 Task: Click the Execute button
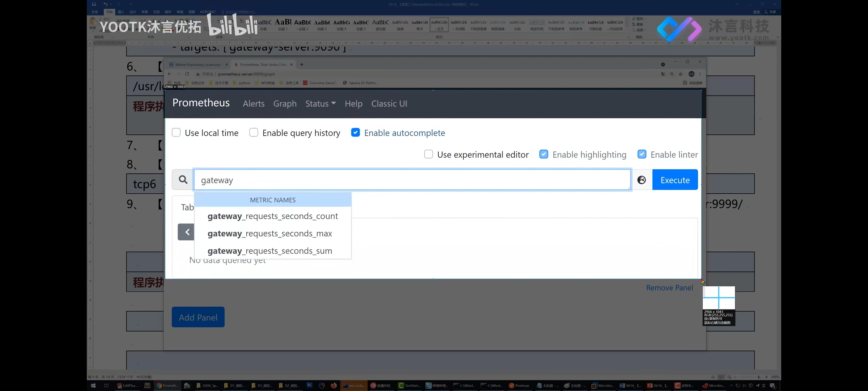pyautogui.click(x=675, y=180)
